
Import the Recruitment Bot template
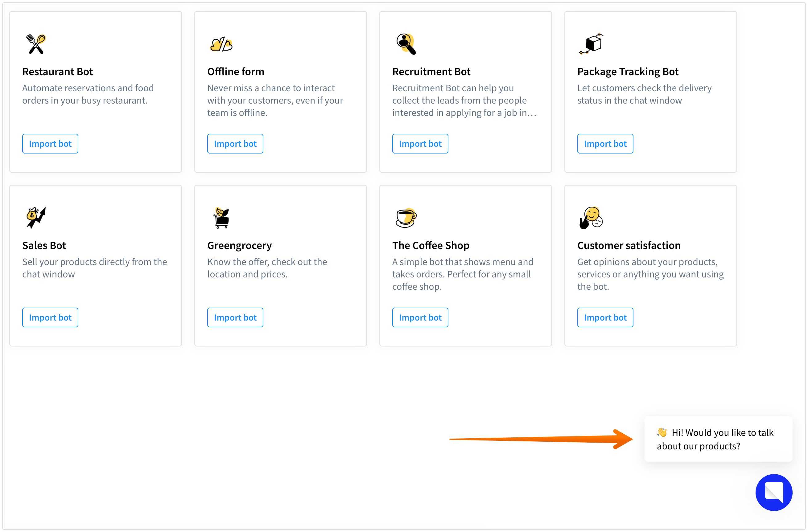pyautogui.click(x=420, y=144)
